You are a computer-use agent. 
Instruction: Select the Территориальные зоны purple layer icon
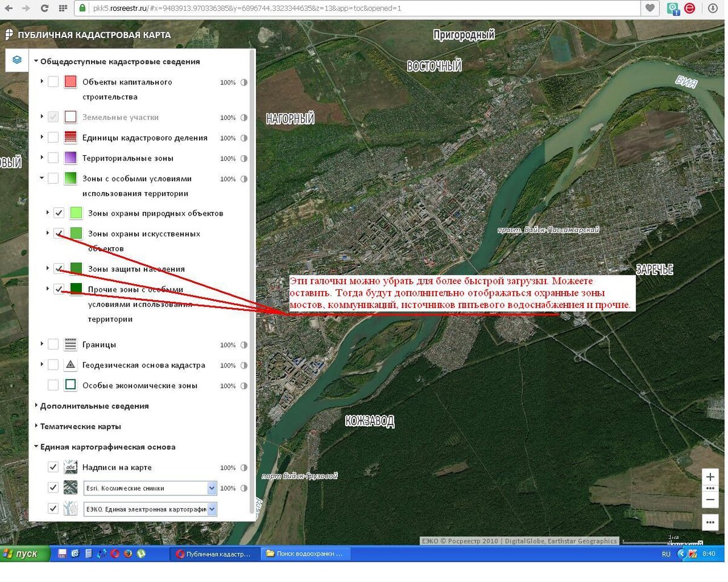pyautogui.click(x=72, y=156)
